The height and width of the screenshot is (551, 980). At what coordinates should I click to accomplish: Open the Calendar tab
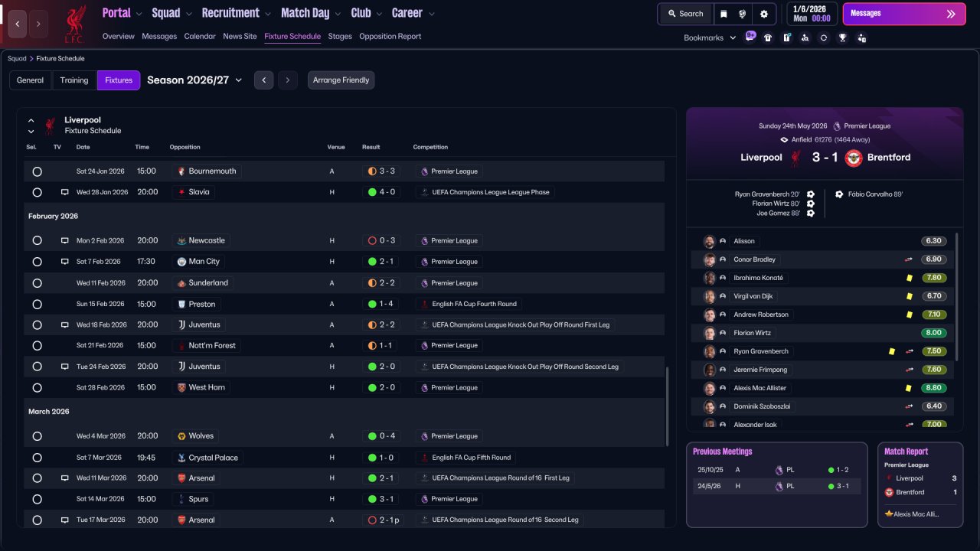200,37
